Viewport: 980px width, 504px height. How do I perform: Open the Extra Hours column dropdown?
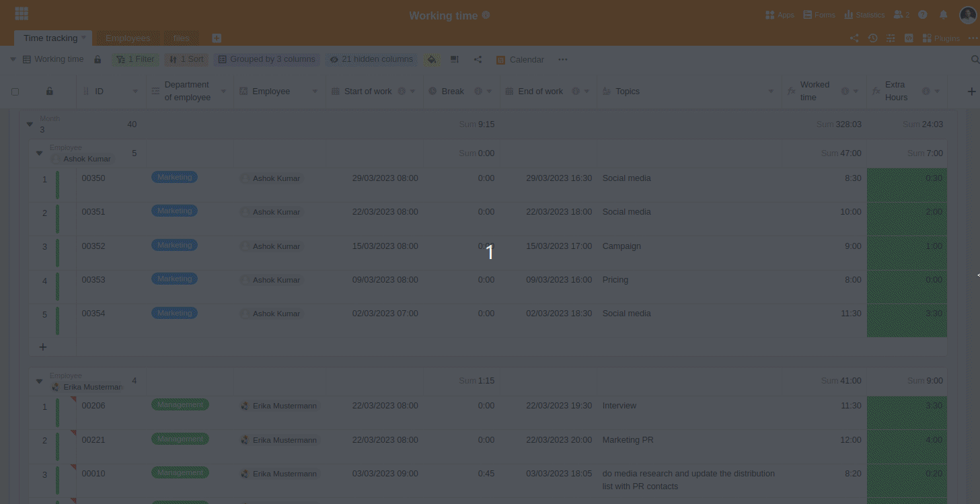pos(937,92)
